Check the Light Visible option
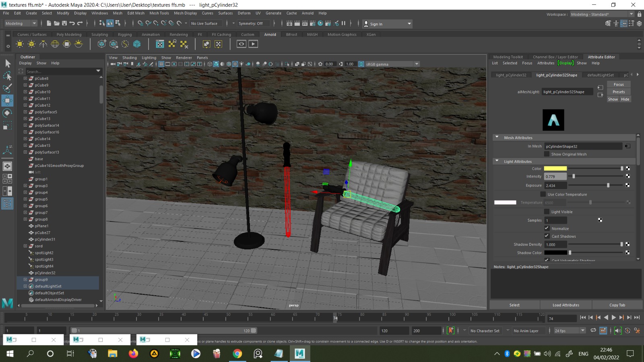Viewport: 644px width, 362px height. click(547, 212)
